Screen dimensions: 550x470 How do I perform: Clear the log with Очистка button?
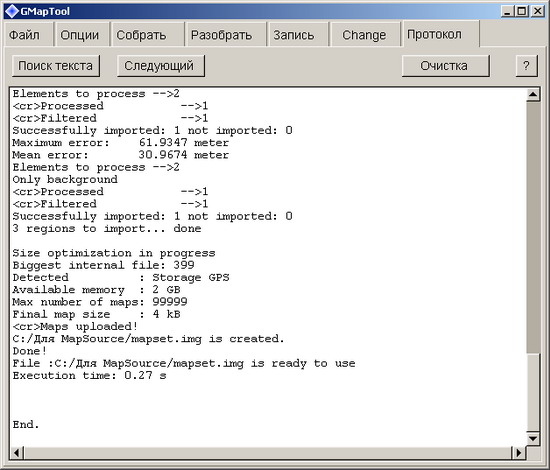tap(445, 66)
